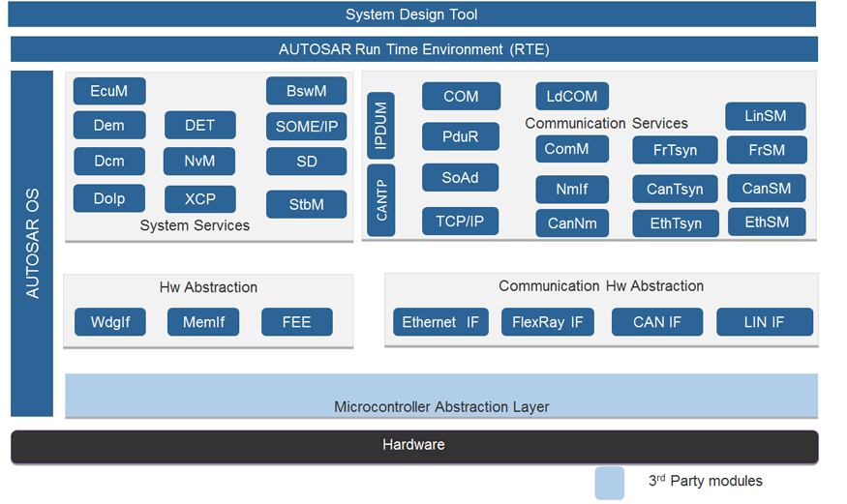This screenshot has width=847, height=504.
Task: Select the AUTOSAR Run Time Environment (RTE) bar
Action: [x=413, y=49]
